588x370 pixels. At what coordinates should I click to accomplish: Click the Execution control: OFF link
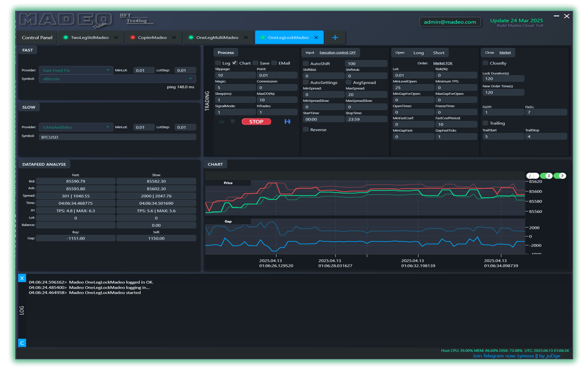tap(337, 53)
